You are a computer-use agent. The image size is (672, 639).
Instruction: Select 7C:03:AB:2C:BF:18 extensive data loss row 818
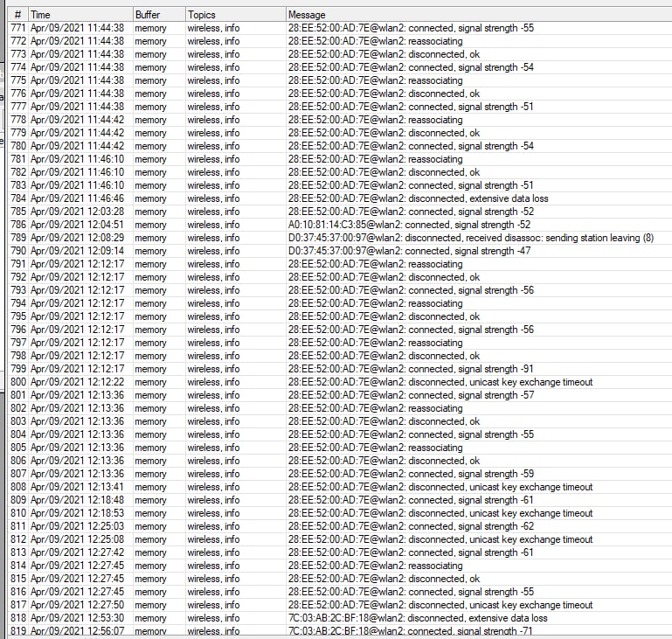[418, 618]
